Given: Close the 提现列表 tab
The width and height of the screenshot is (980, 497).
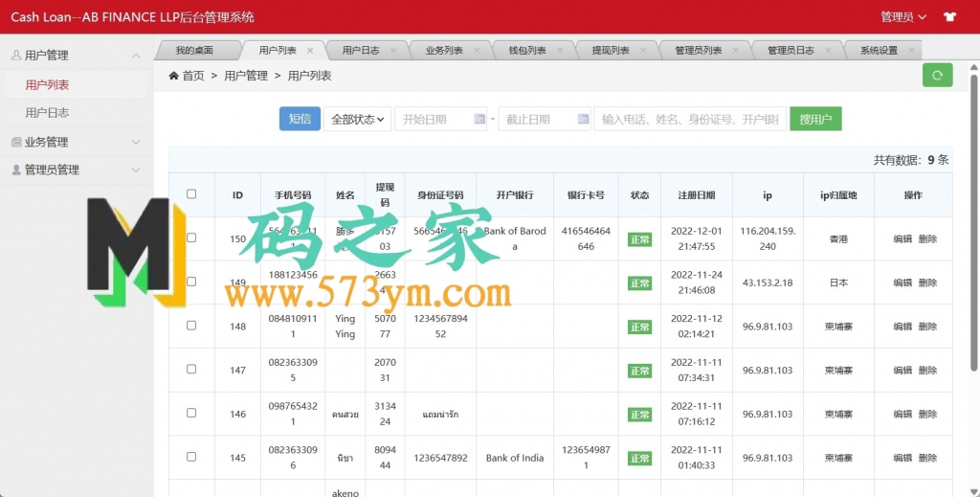Looking at the screenshot, I should pyautogui.click(x=642, y=51).
